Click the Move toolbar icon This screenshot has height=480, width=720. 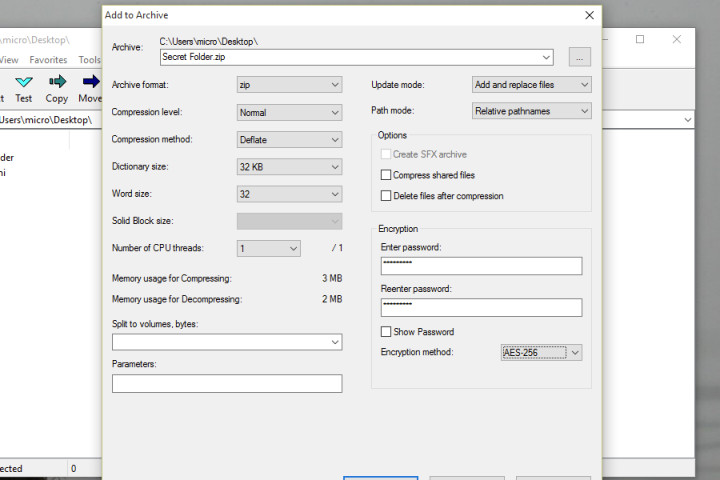point(90,88)
